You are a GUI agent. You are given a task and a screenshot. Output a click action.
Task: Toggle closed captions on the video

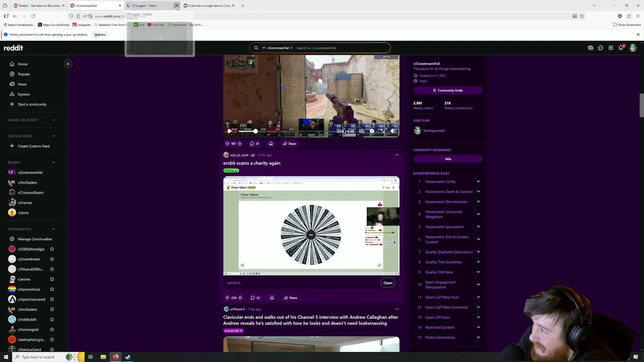tap(361, 131)
